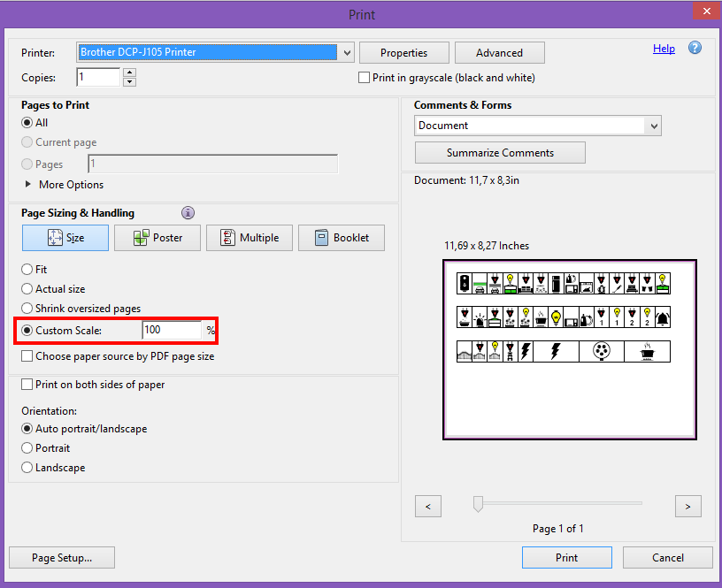
Task: Select the Size sizing option
Action: [65, 238]
